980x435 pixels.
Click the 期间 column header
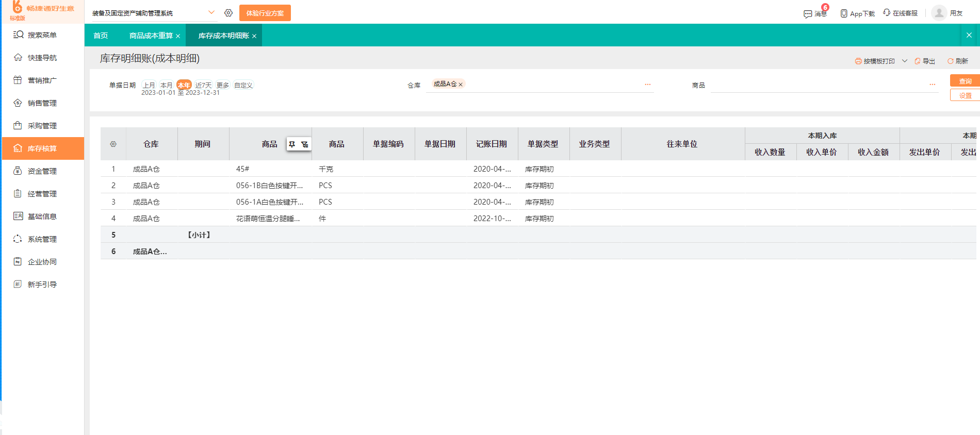[203, 144]
